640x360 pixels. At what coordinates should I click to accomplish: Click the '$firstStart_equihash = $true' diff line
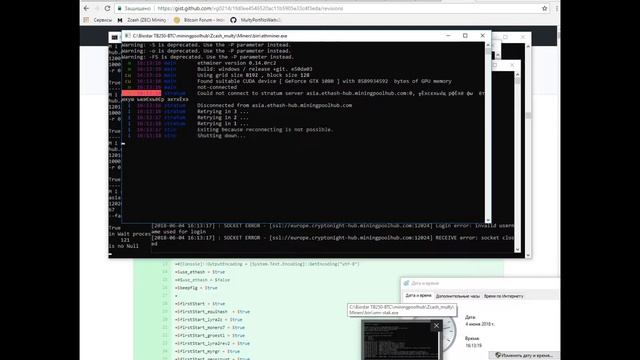212,311
